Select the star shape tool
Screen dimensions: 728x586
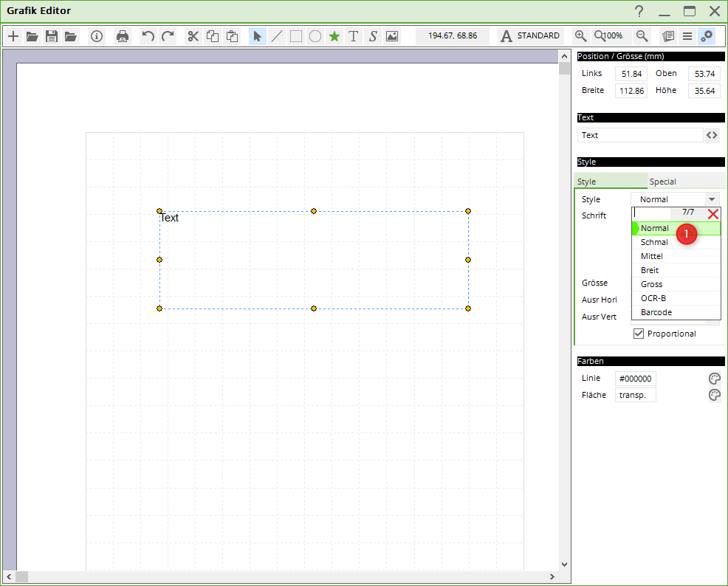[334, 36]
